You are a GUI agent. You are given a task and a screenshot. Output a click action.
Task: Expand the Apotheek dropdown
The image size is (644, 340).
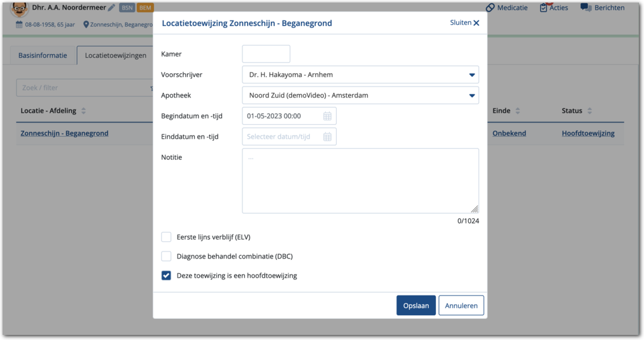point(472,96)
